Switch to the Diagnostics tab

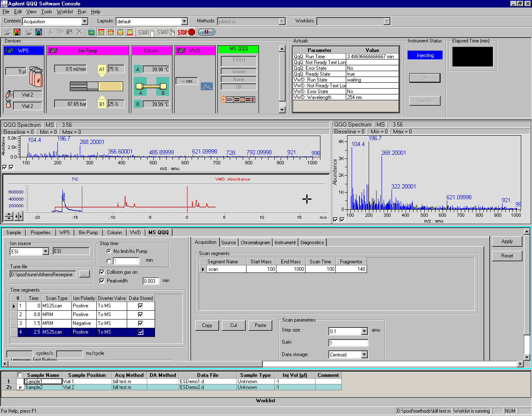pyautogui.click(x=312, y=243)
